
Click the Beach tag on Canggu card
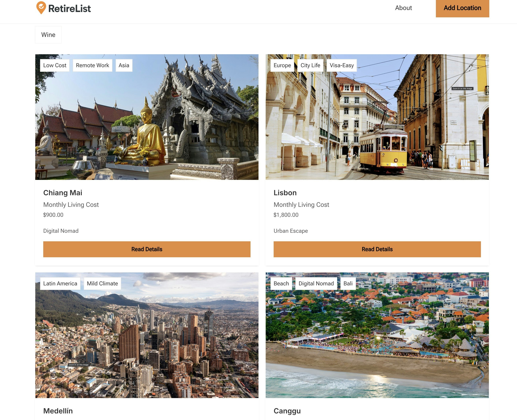[x=281, y=284]
